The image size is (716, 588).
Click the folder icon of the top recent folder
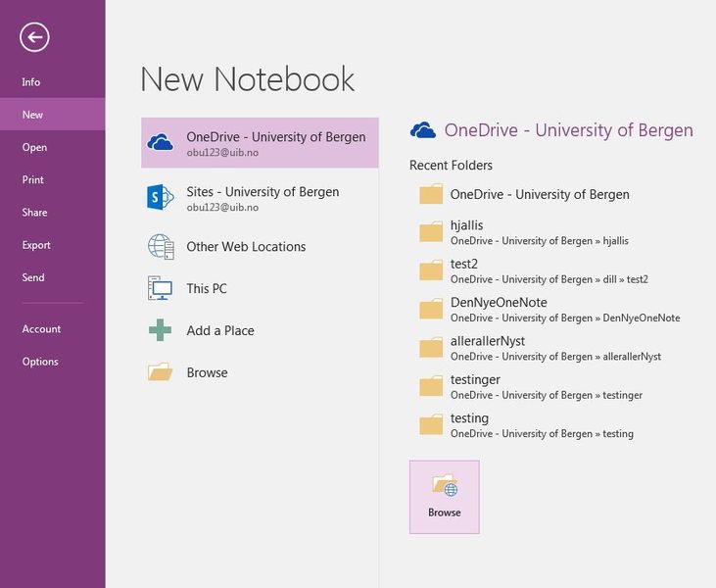pos(431,194)
